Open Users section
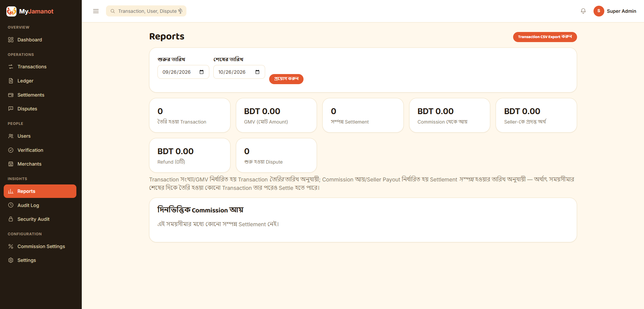The image size is (644, 309). [x=40, y=136]
